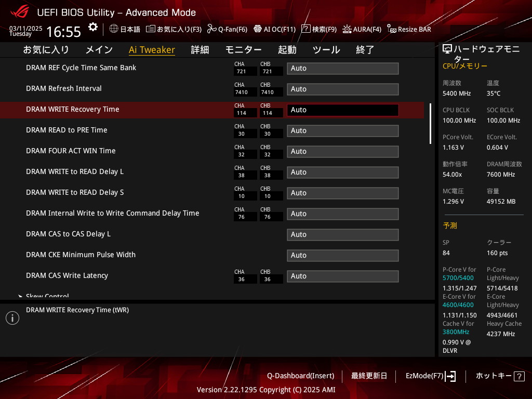
Task: Open お気に入り tab
Action: tap(46, 50)
